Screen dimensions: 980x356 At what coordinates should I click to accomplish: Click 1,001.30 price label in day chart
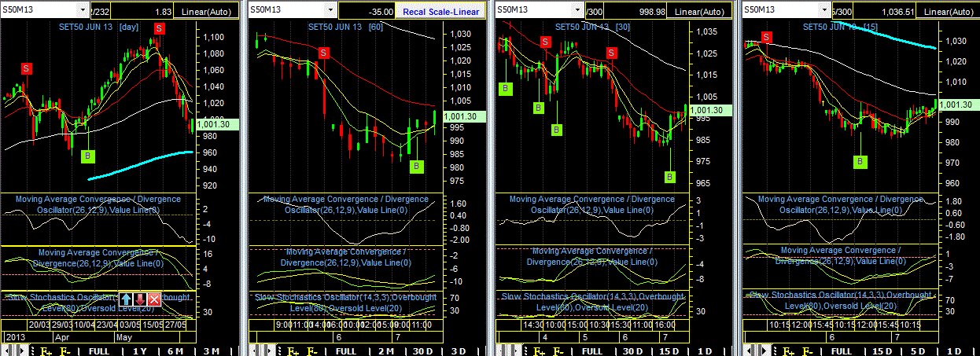216,124
